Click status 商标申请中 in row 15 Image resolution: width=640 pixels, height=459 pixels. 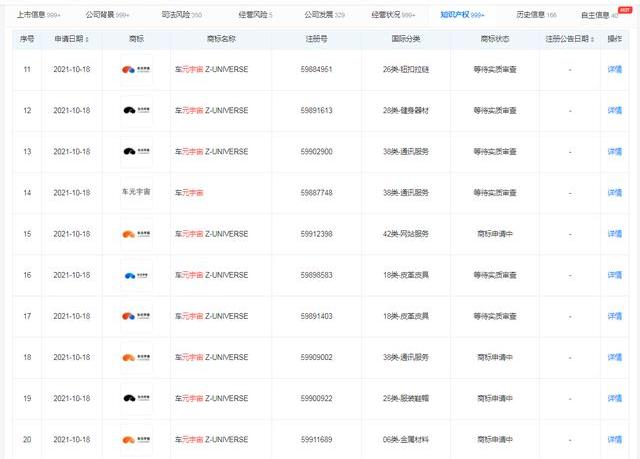[495, 234]
